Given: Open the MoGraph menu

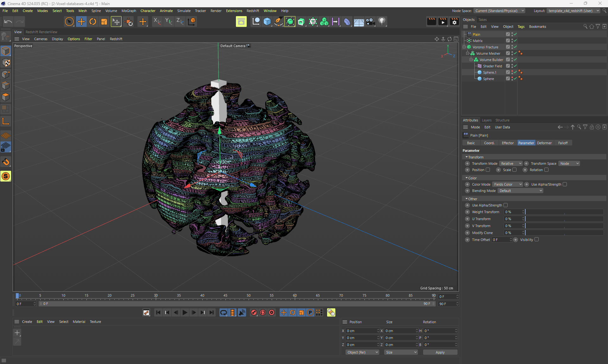Looking at the screenshot, I should pyautogui.click(x=129, y=11).
